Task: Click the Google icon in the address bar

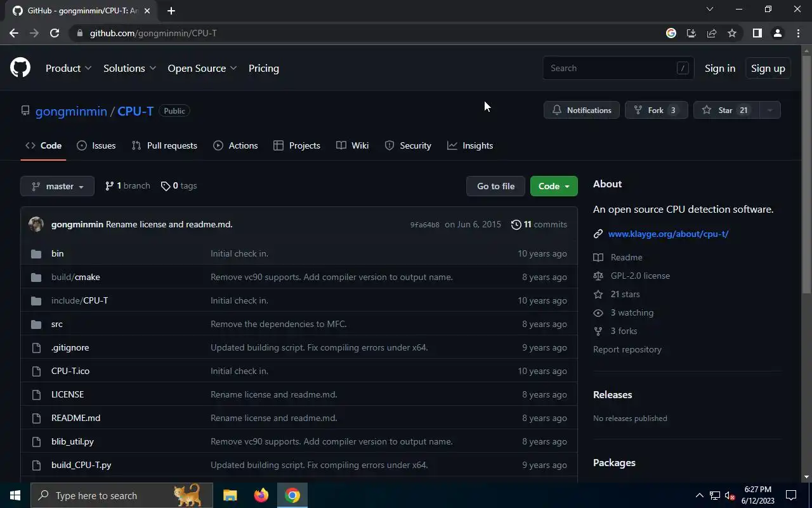Action: coord(671,33)
